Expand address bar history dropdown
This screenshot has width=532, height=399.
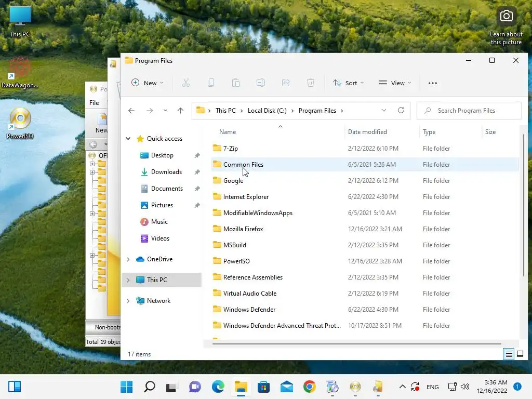coord(384,110)
